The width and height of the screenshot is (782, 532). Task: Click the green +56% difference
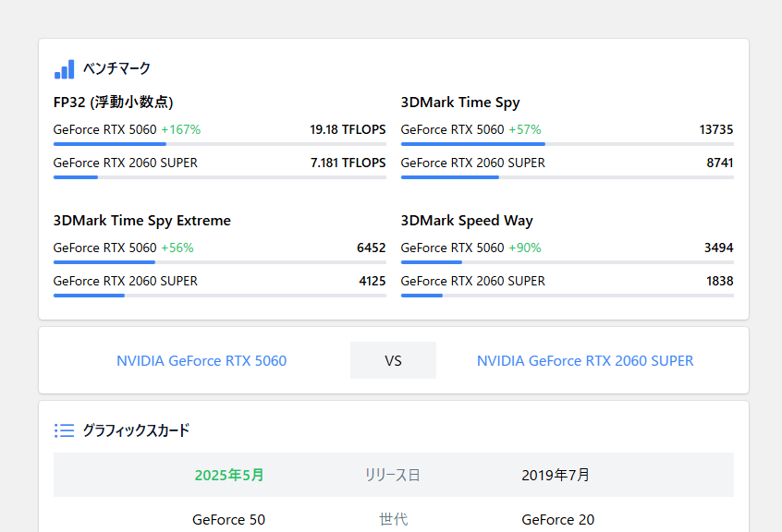point(177,248)
